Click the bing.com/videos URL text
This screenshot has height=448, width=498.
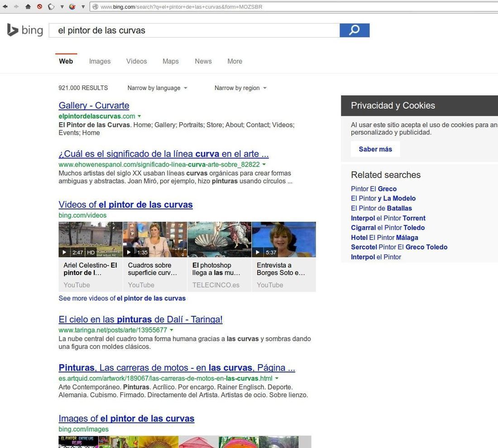(x=82, y=215)
